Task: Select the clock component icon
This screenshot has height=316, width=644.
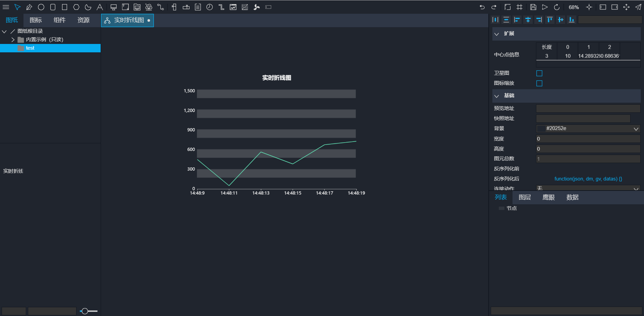Action: tap(210, 7)
